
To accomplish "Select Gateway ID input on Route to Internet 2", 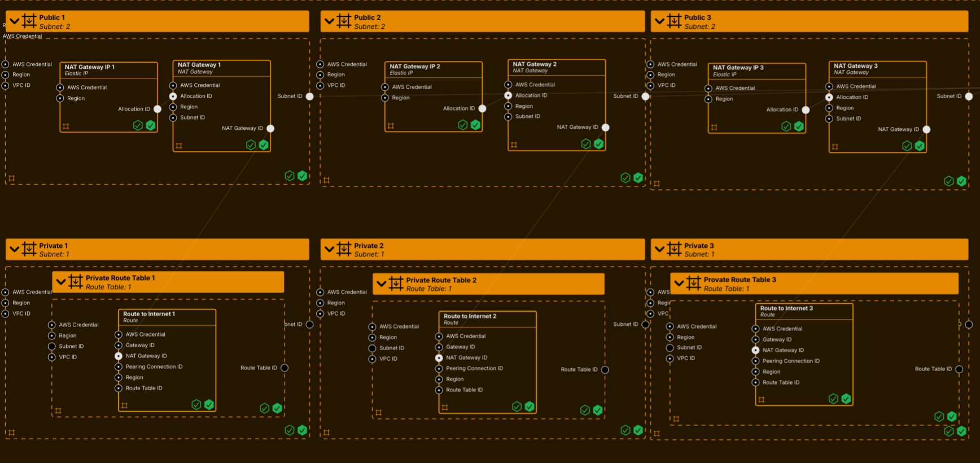I will click(439, 347).
